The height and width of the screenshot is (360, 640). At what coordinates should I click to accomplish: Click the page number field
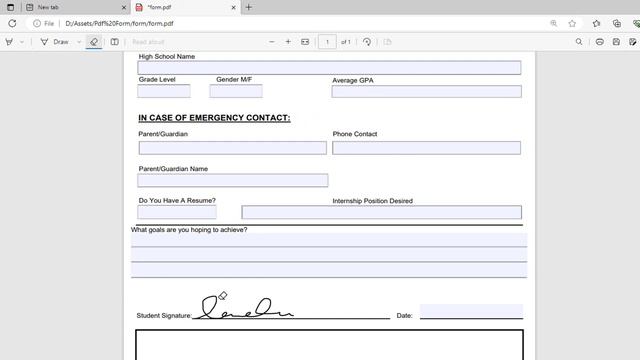pos(327,42)
